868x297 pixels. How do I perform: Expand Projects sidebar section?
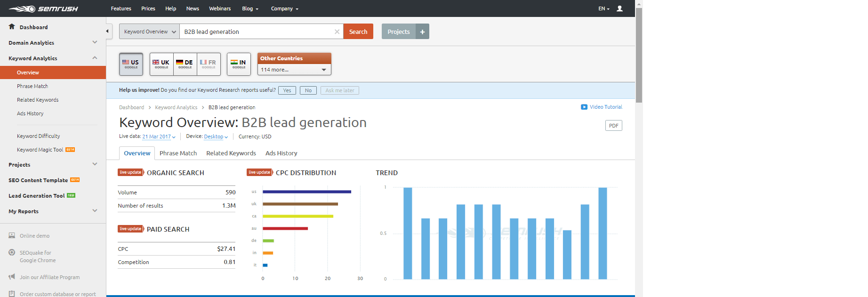click(95, 164)
